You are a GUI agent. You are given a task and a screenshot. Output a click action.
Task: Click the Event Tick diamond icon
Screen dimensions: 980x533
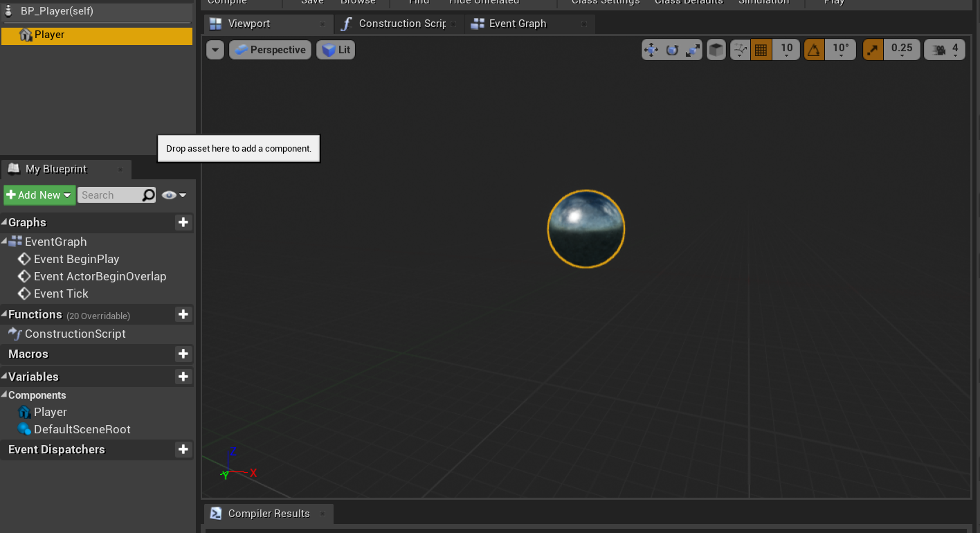click(x=24, y=293)
